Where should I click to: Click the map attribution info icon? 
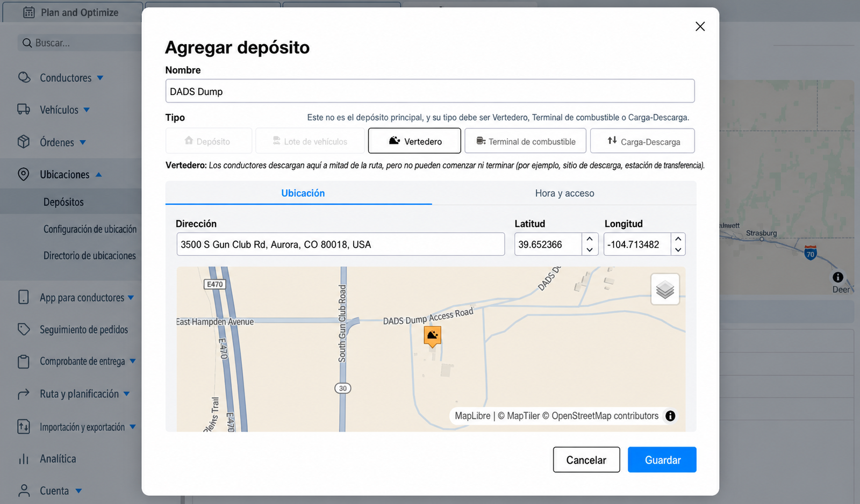coord(670,416)
